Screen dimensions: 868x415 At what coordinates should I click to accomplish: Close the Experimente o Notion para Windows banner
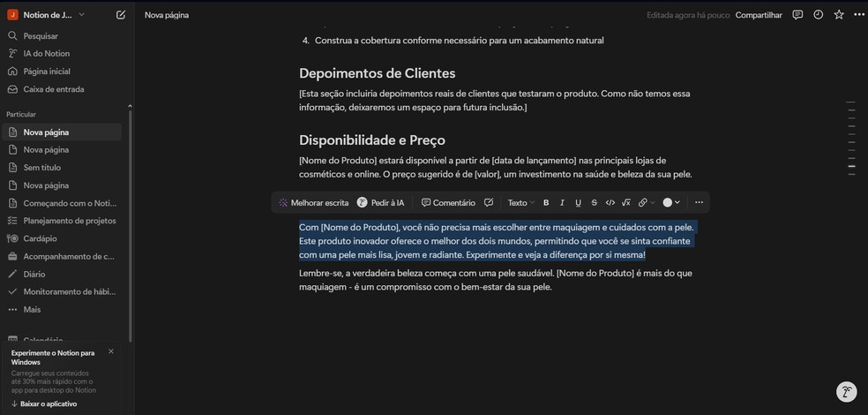111,351
